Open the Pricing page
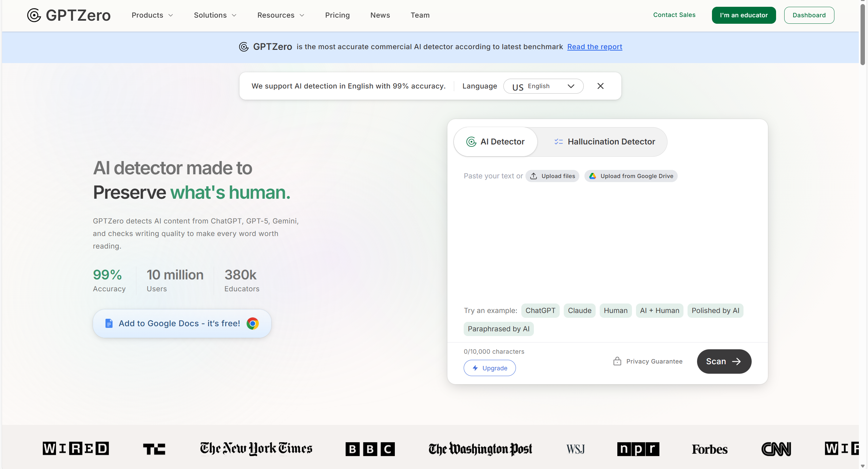The width and height of the screenshot is (868, 469). tap(337, 15)
